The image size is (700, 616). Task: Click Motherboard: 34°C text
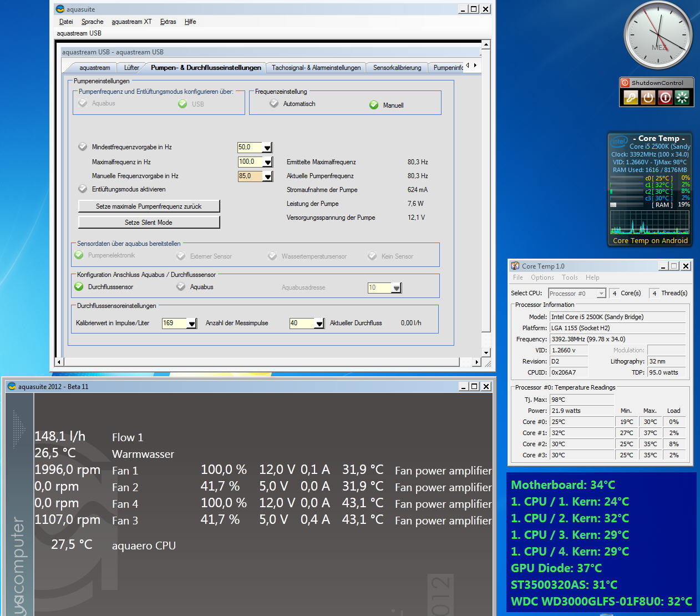[563, 484]
